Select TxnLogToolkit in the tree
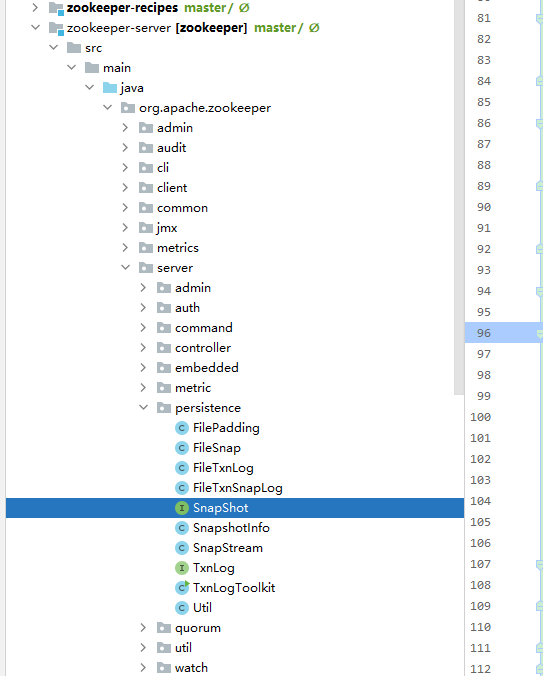 tap(234, 588)
